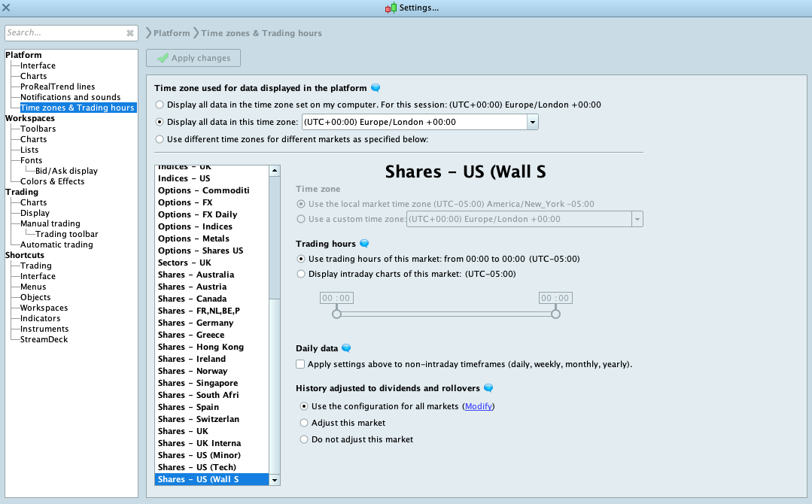Open Charts under Platform
This screenshot has height=504, width=812.
click(x=34, y=76)
